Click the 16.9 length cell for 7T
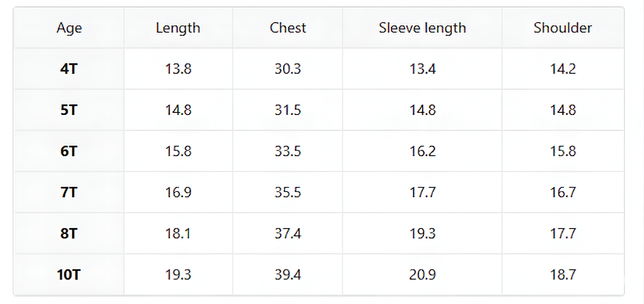 [178, 192]
